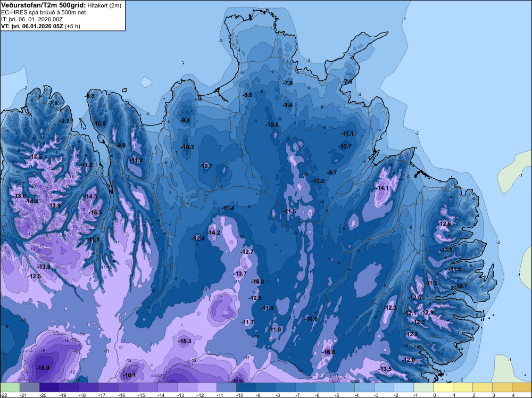This screenshot has width=532, height=398.
Task: Click the -15.5 temperature value
Action: click(95, 212)
